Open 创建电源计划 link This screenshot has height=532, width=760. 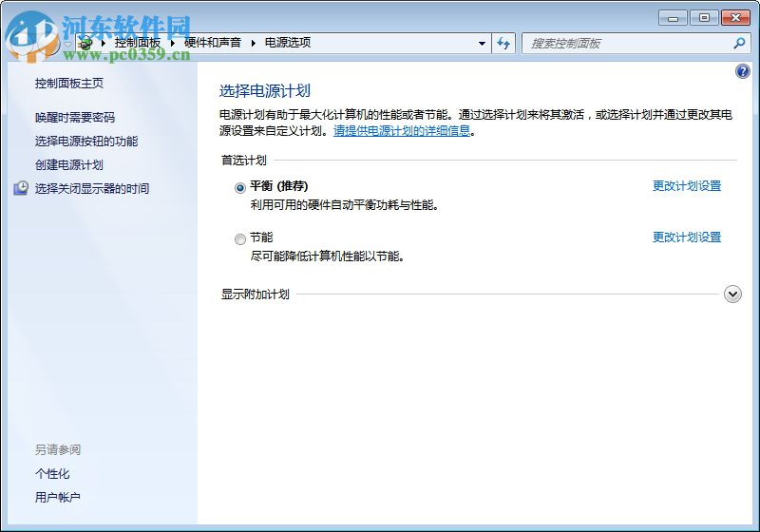(68, 164)
